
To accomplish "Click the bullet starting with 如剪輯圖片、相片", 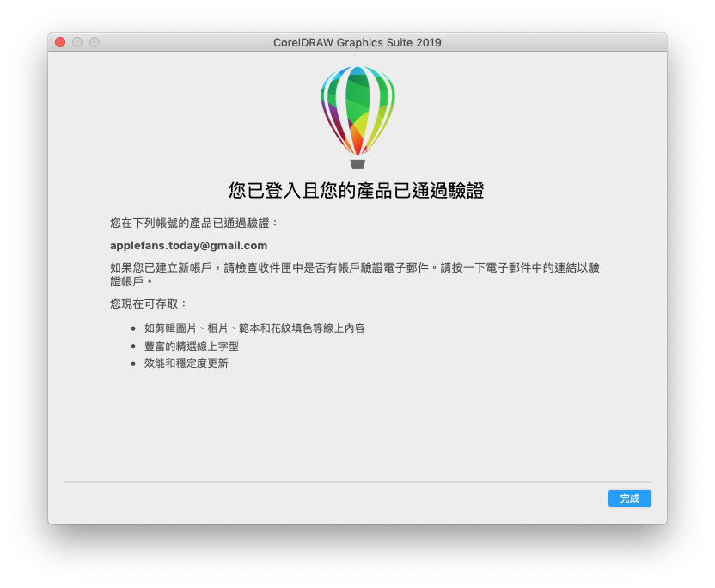I will pyautogui.click(x=254, y=328).
